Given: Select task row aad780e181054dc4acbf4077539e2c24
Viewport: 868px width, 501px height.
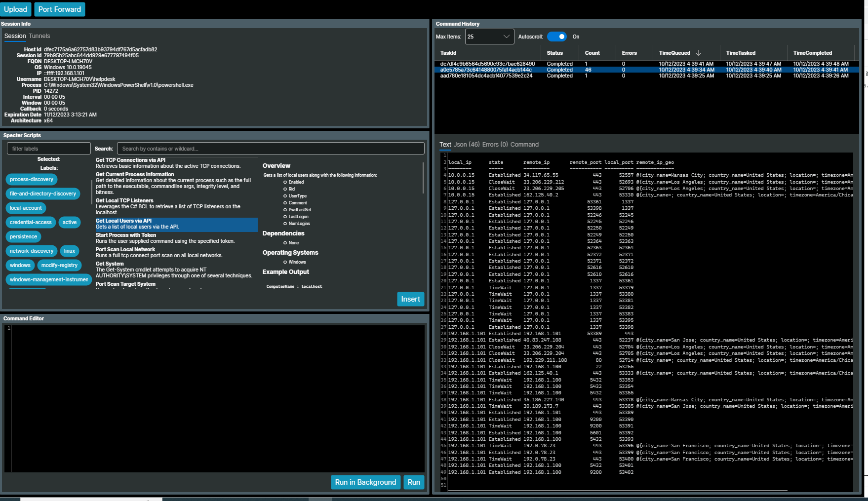Looking at the screenshot, I should [x=647, y=76].
